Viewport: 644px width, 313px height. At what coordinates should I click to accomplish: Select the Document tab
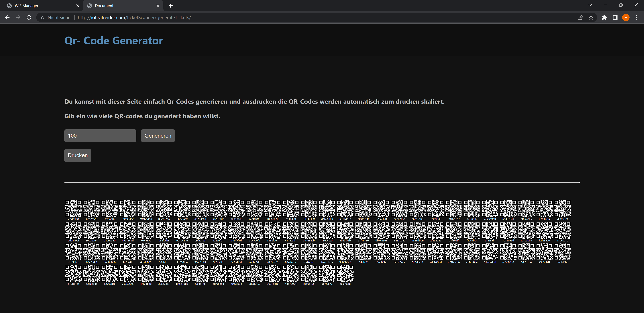(123, 6)
